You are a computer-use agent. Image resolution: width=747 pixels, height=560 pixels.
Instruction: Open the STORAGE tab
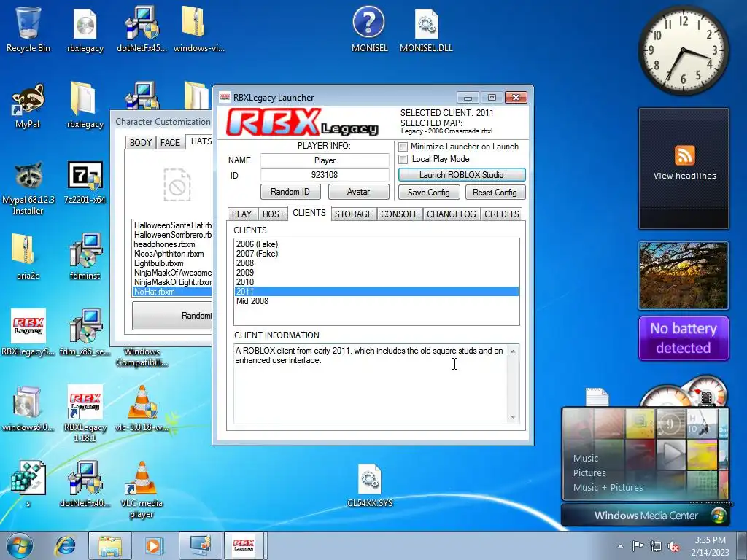(x=354, y=214)
